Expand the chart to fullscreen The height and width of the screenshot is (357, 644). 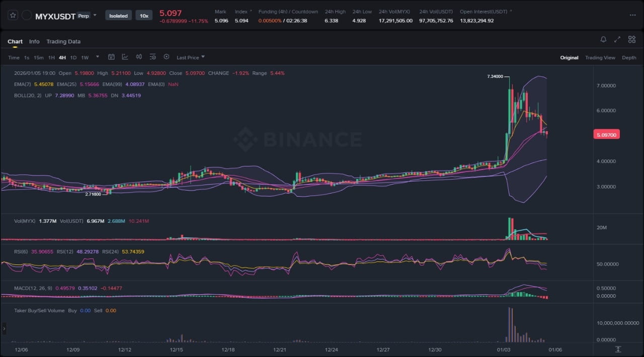tap(618, 39)
